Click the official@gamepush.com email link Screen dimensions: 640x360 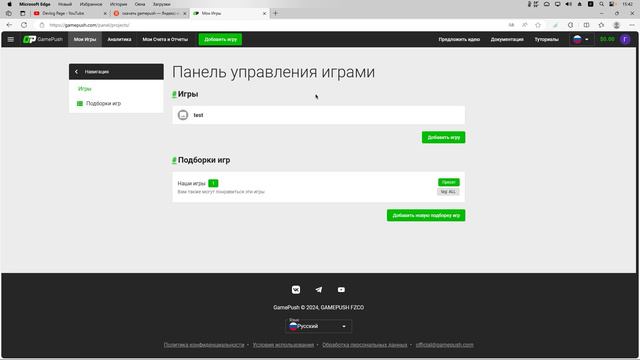coord(444,345)
